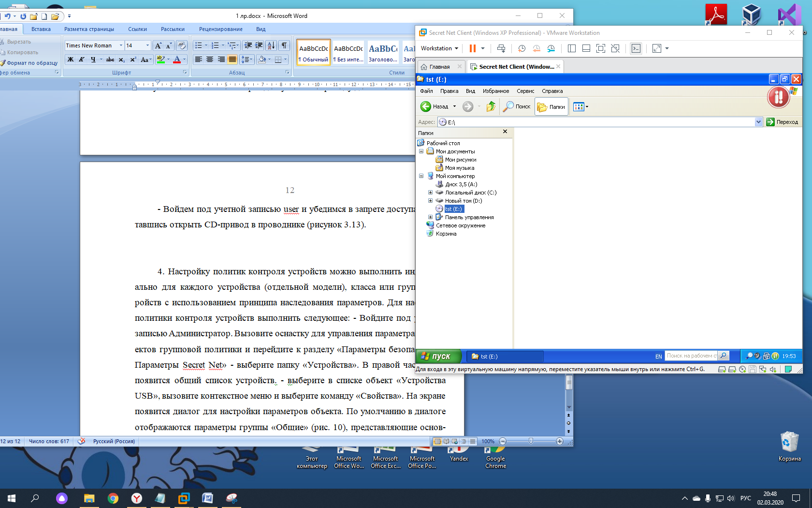
Task: Click Формат по образцу button
Action: click(29, 63)
